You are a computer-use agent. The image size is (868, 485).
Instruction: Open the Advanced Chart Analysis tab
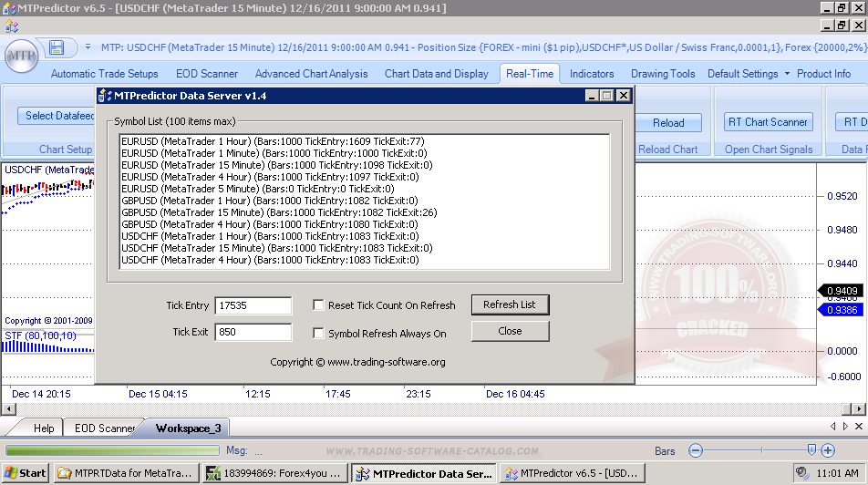311,74
